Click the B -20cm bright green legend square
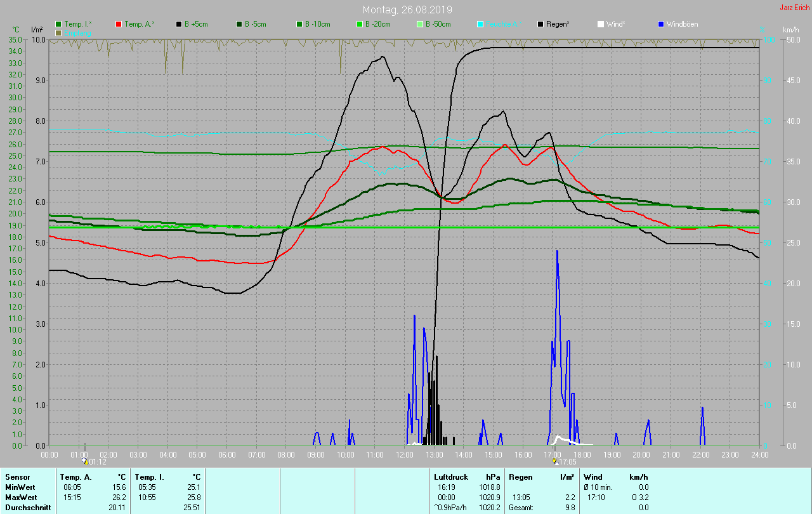This screenshot has height=514, width=812. 360,24
